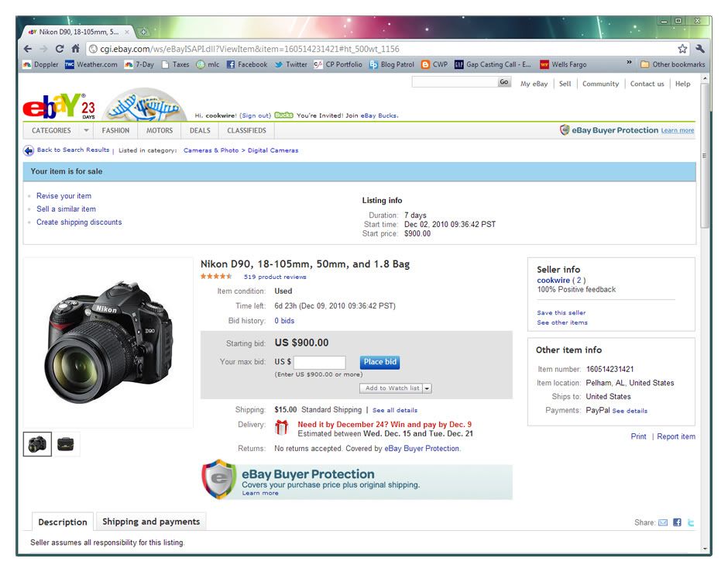This screenshot has width=728, height=572.
Task: Click Sell a similar item
Action: tap(66, 209)
